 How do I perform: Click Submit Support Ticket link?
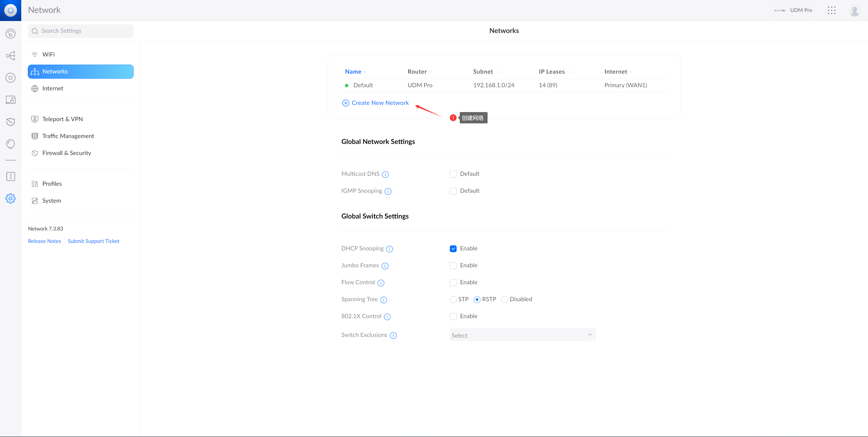click(93, 241)
